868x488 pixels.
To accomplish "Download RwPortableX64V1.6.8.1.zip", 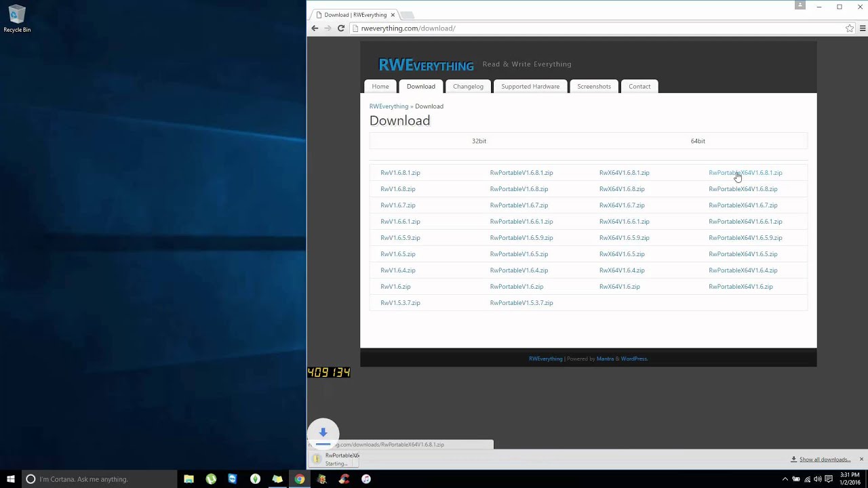I will [745, 173].
